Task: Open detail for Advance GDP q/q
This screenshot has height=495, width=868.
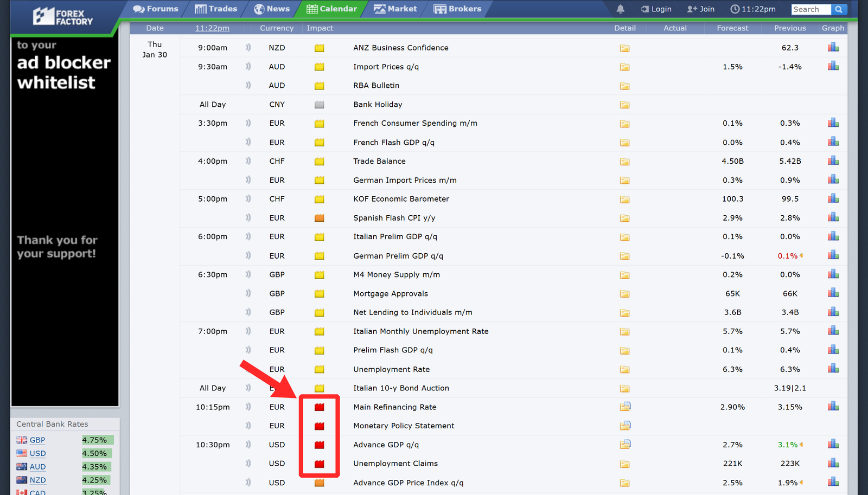Action: 626,445
